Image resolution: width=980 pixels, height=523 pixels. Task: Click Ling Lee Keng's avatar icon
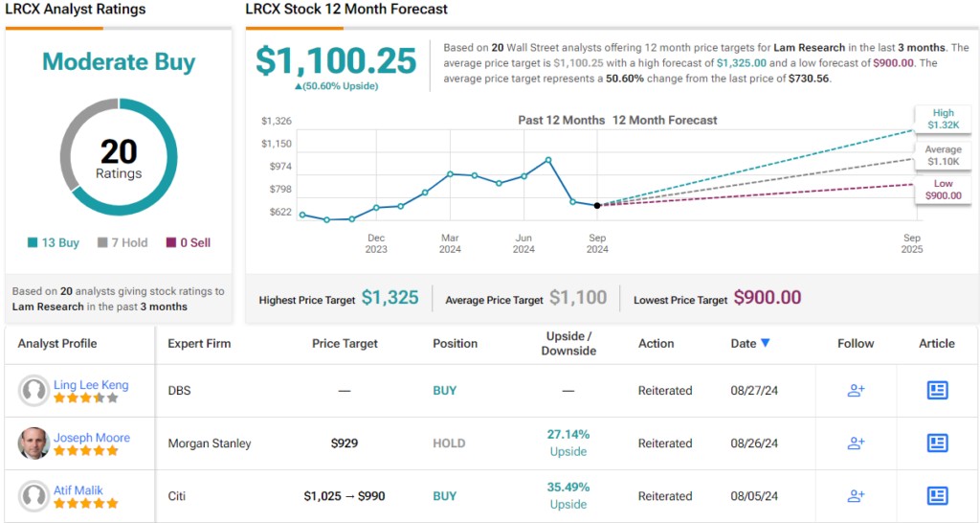(x=34, y=391)
